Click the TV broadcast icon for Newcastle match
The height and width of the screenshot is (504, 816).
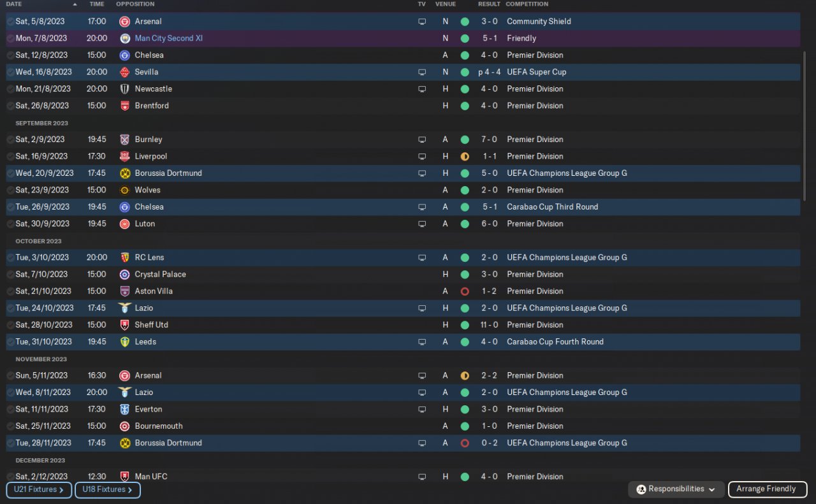(421, 89)
